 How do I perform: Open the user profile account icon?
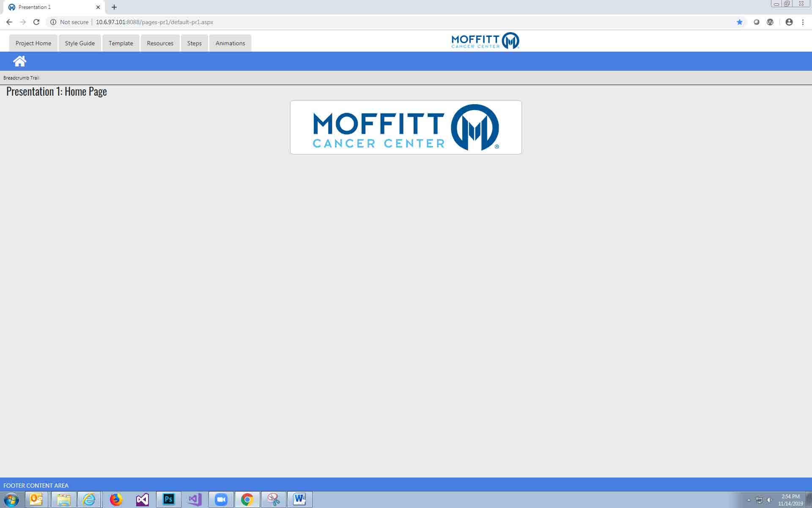tap(789, 22)
